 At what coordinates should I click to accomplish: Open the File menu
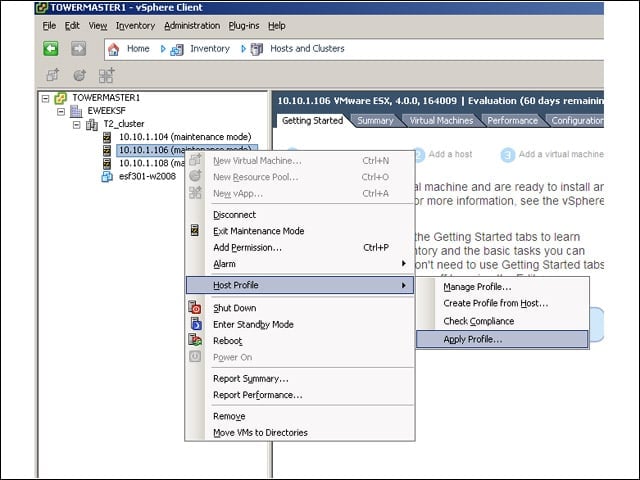pyautogui.click(x=49, y=26)
